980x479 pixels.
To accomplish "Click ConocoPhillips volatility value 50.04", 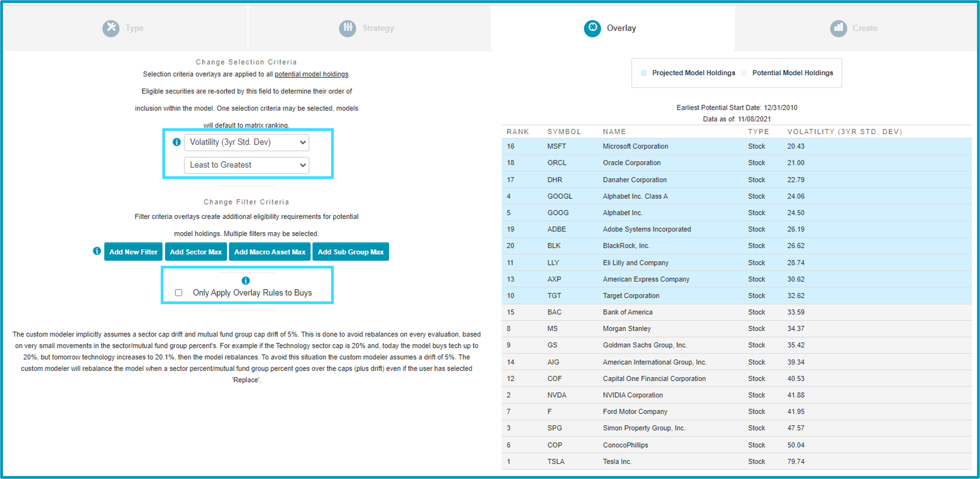I will 796,445.
